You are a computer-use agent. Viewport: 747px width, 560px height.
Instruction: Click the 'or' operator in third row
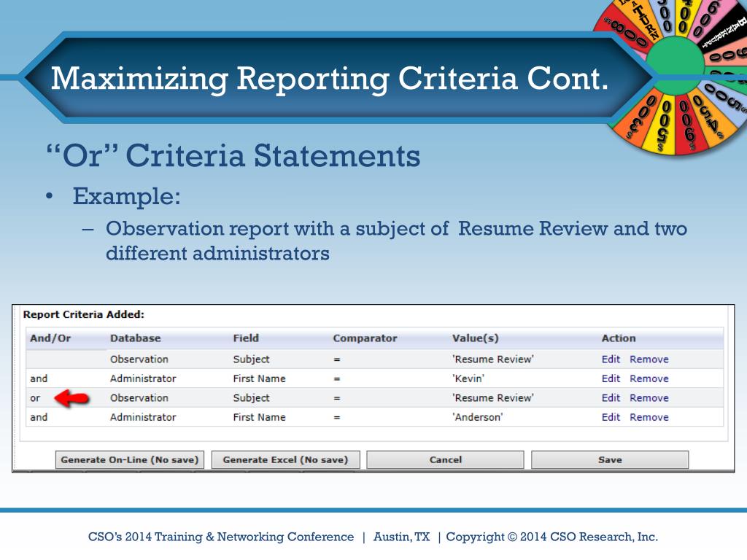click(35, 398)
